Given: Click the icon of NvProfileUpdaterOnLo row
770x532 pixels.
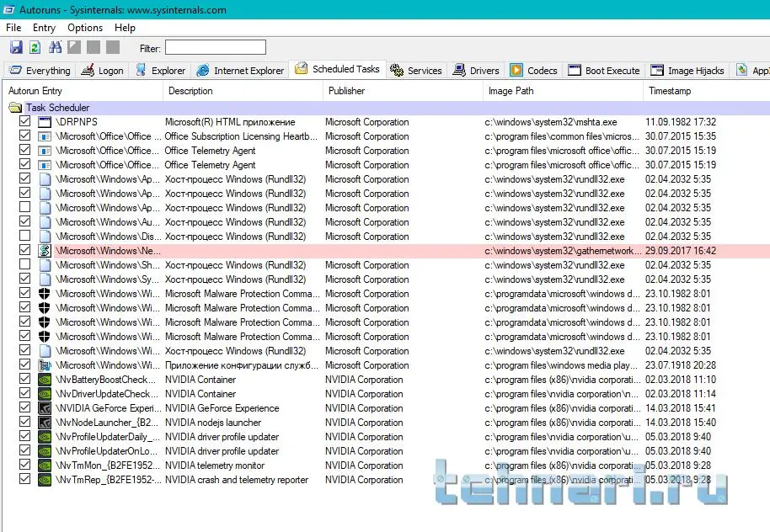Looking at the screenshot, I should (x=45, y=450).
